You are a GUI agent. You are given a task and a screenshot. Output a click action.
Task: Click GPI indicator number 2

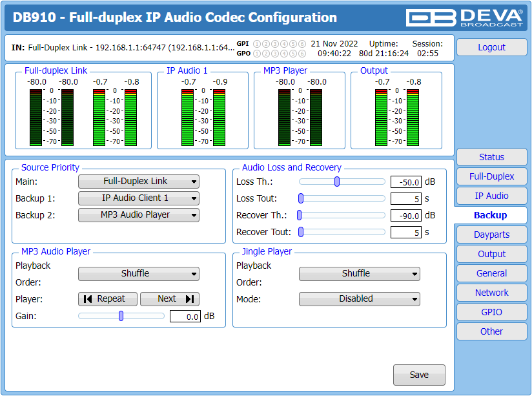266,44
